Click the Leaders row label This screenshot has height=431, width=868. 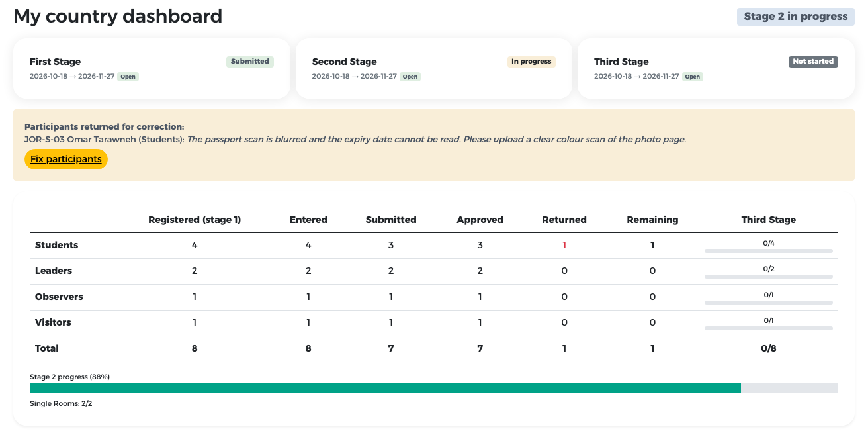pos(54,271)
